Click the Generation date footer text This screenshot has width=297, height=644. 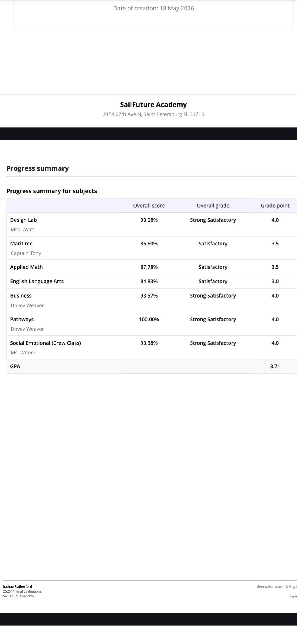pos(277,586)
